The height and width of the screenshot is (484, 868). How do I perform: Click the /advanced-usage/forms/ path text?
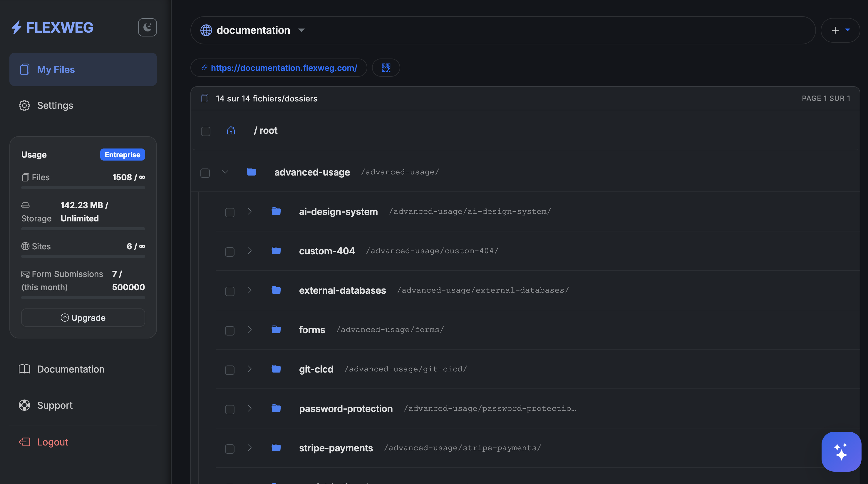coord(390,330)
